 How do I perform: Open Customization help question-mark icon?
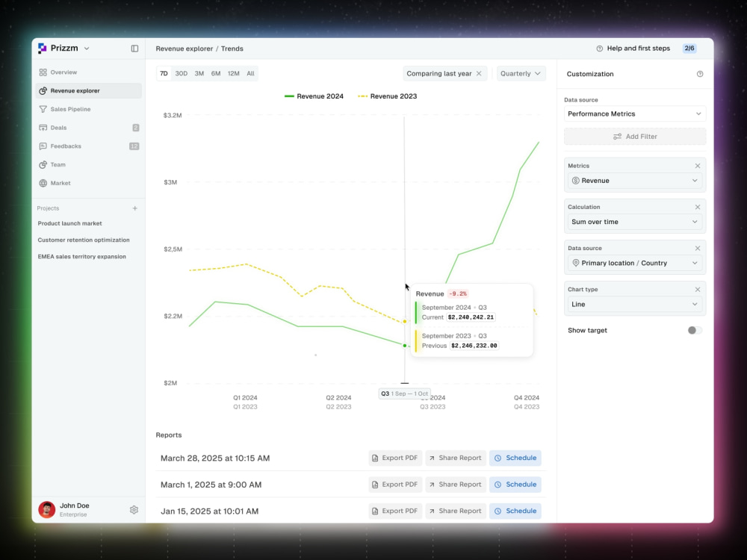(x=700, y=74)
